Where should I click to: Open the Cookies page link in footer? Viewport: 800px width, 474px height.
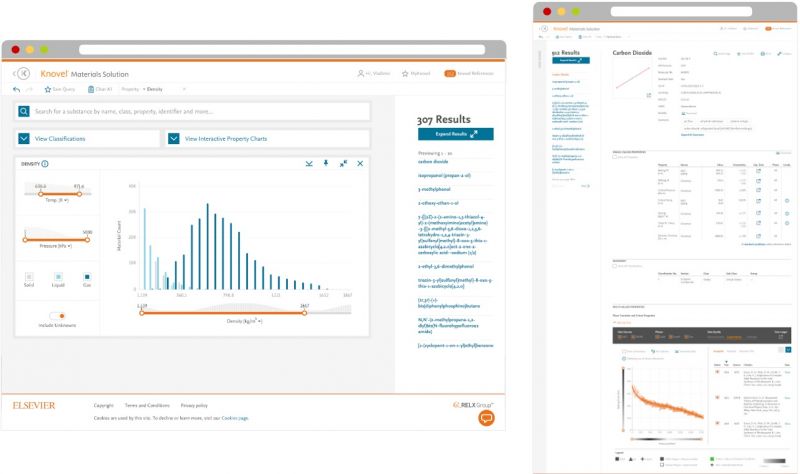(235, 418)
